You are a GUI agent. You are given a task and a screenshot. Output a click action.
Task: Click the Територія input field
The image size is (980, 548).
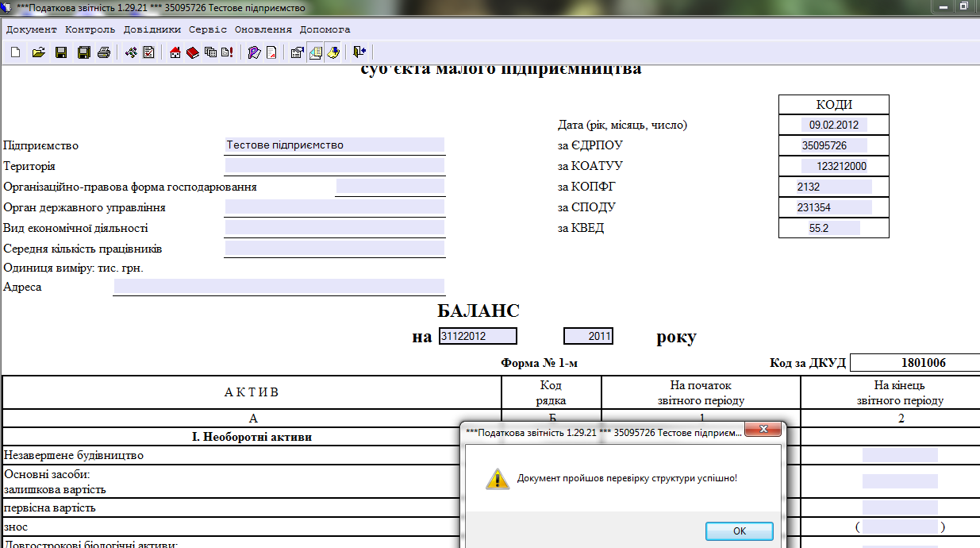pos(334,166)
